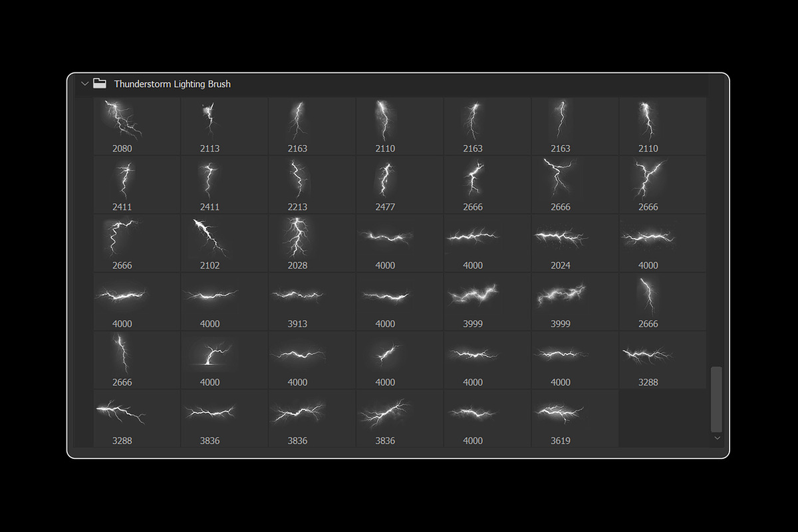Pick the 3999 brush left of the other 3999

click(487, 302)
